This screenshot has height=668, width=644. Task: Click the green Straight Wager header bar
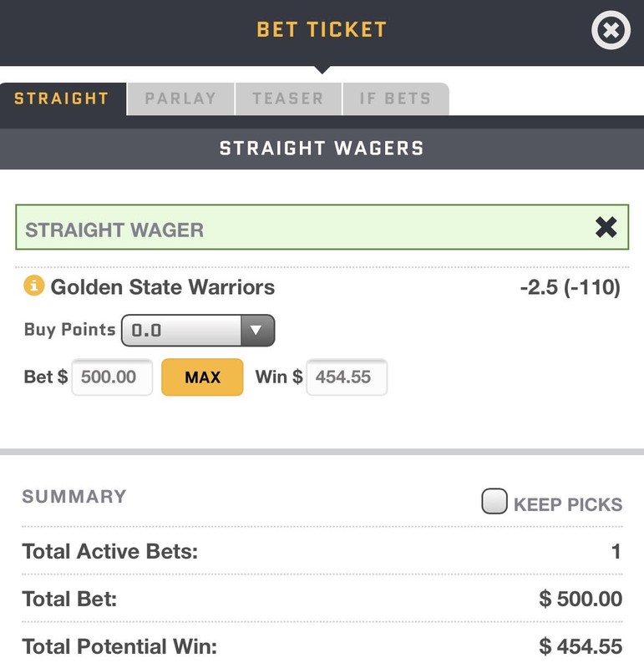(322, 227)
